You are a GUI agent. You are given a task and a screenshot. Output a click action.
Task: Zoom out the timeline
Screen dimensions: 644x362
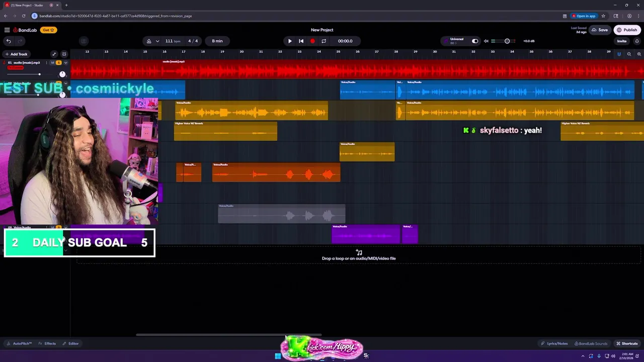(629, 54)
